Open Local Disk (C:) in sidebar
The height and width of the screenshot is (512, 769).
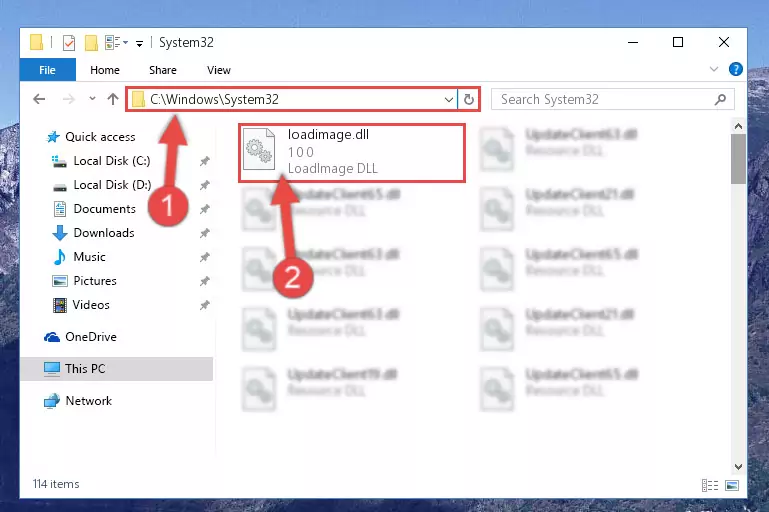[111, 161]
